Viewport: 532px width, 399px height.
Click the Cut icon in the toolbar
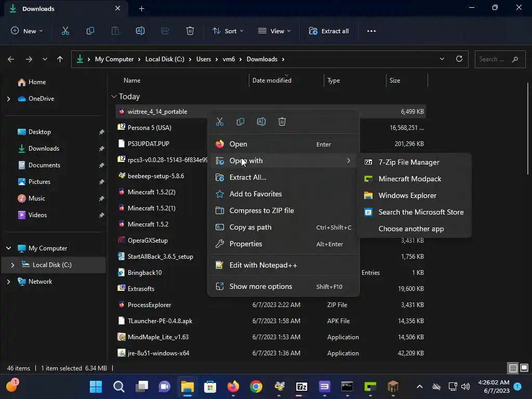click(x=65, y=31)
